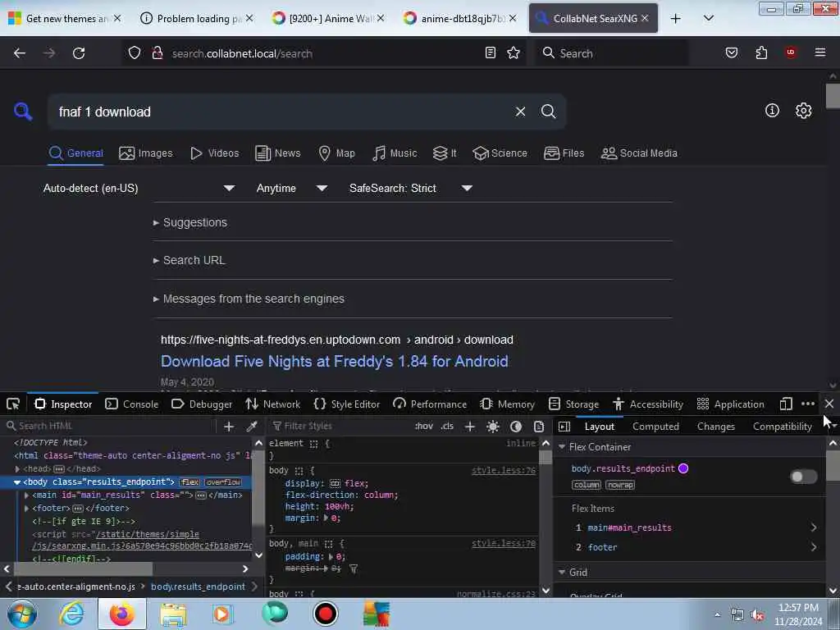Bookmark this page with the star icon
This screenshot has height=630, width=840.
coord(514,52)
